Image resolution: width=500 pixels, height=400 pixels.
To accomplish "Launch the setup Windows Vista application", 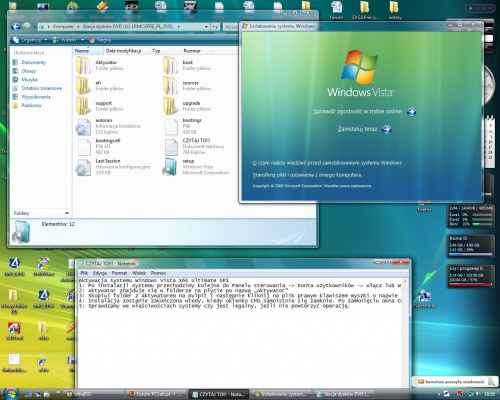I will pos(196,167).
